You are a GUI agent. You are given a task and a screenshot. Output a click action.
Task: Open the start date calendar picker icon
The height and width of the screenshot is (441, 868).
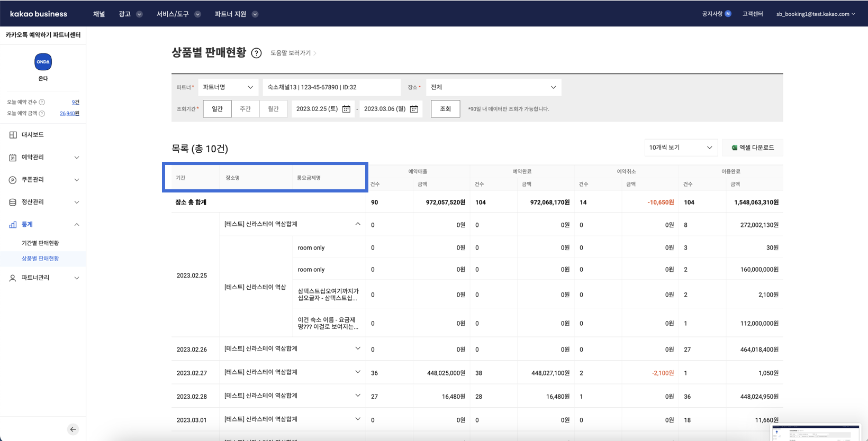(x=346, y=109)
